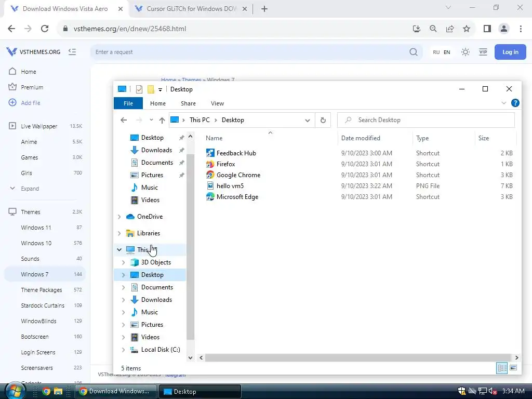Open Chrome share page icon
Screen dimensions: 532x399
[450, 29]
